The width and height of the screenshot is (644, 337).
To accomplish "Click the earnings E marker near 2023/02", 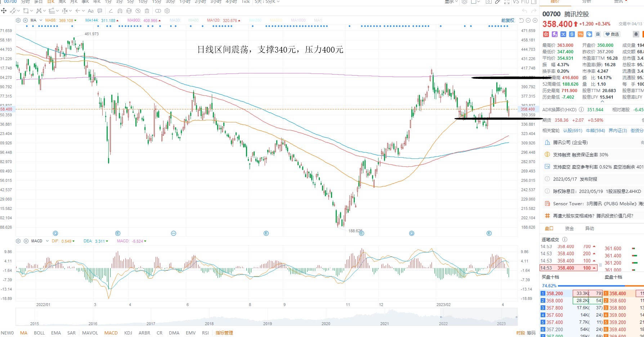I will pyautogui.click(x=489, y=233).
